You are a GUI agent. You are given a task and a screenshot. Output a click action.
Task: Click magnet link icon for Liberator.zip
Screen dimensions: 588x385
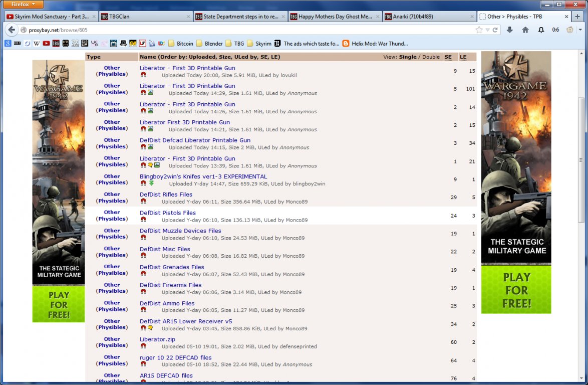pos(143,346)
